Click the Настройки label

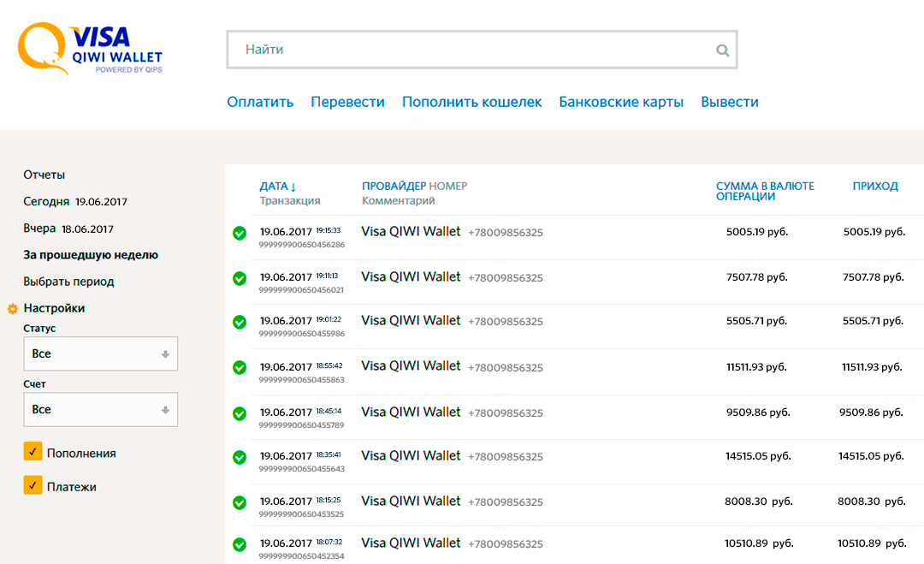(54, 308)
